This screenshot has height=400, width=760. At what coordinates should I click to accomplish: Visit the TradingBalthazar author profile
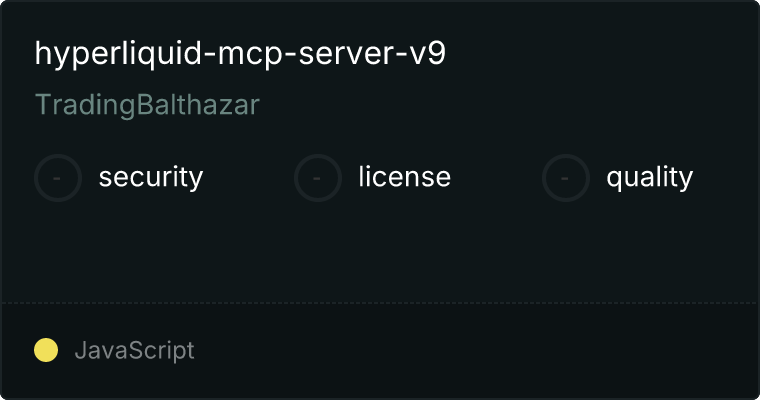(x=147, y=105)
